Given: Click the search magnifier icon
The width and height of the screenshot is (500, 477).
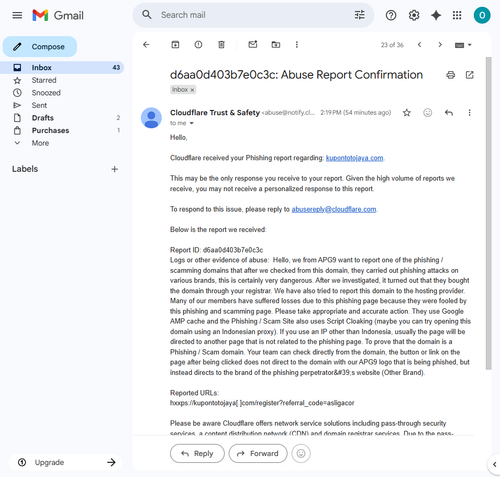Looking at the screenshot, I should click(147, 15).
